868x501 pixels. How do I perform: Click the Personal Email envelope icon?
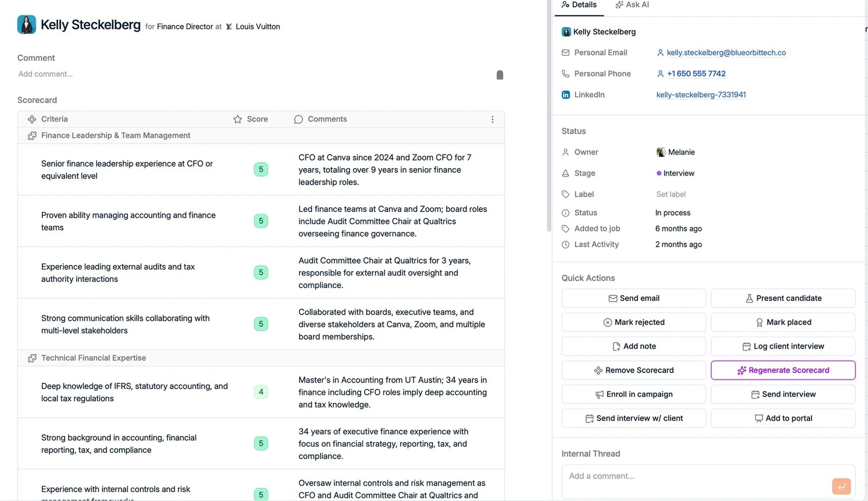pyautogui.click(x=566, y=53)
